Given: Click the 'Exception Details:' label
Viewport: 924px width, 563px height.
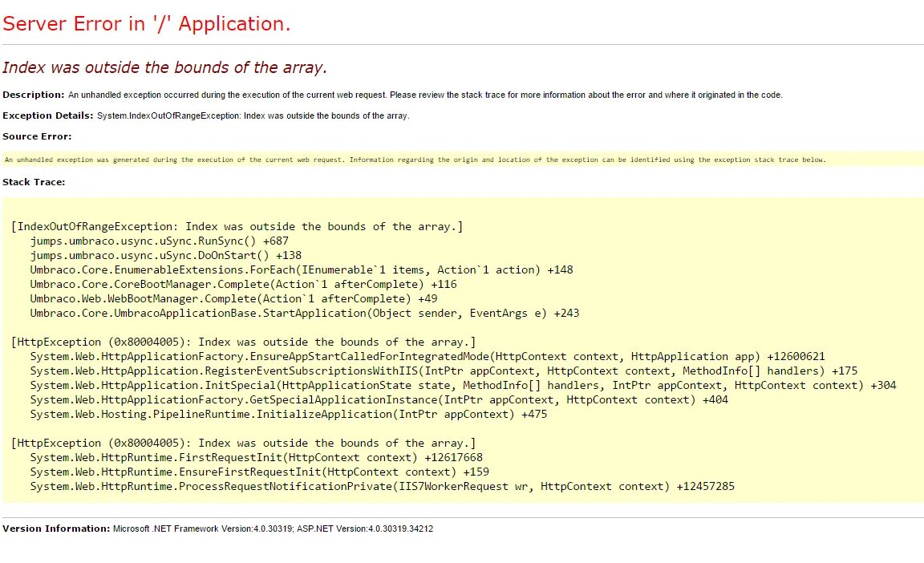Looking at the screenshot, I should [x=48, y=115].
